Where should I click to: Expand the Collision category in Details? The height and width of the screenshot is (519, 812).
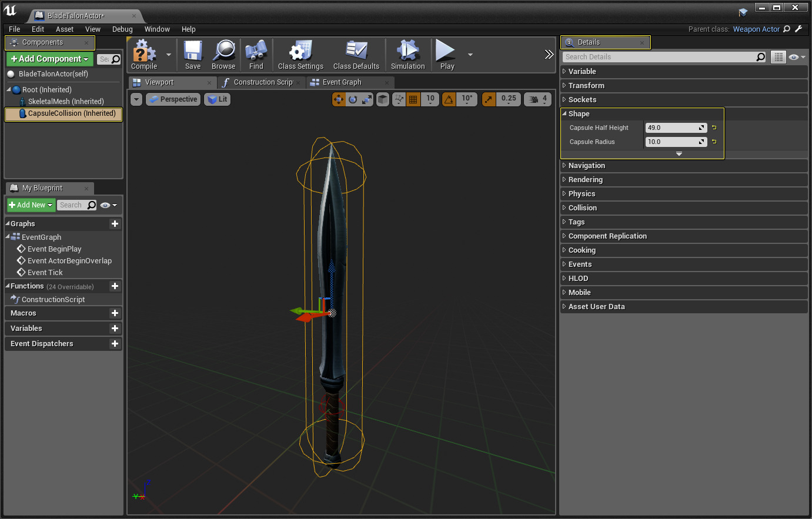pyautogui.click(x=582, y=208)
